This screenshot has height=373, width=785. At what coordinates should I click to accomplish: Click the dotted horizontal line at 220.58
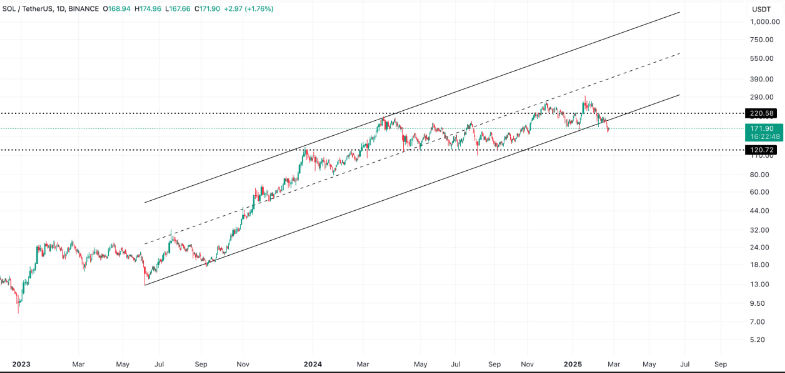point(372,114)
